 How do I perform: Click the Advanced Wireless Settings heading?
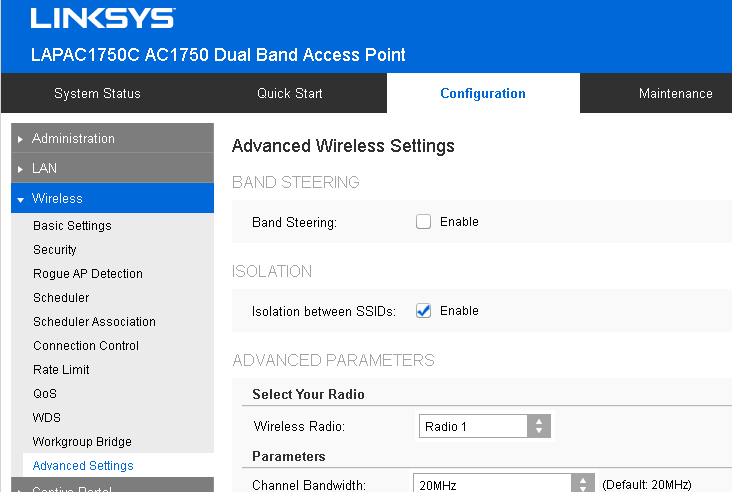coord(343,146)
